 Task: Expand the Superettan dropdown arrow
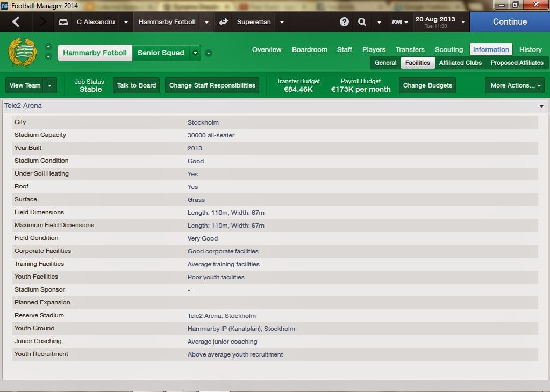click(282, 22)
